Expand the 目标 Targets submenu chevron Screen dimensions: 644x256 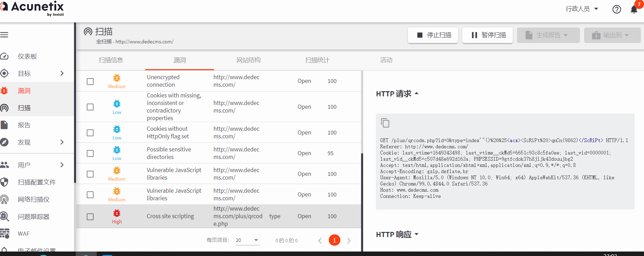coord(62,73)
